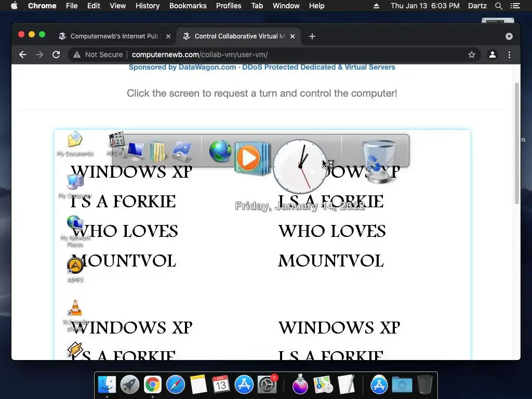Open a new tab with the plus button
The image size is (532, 399).
312,36
